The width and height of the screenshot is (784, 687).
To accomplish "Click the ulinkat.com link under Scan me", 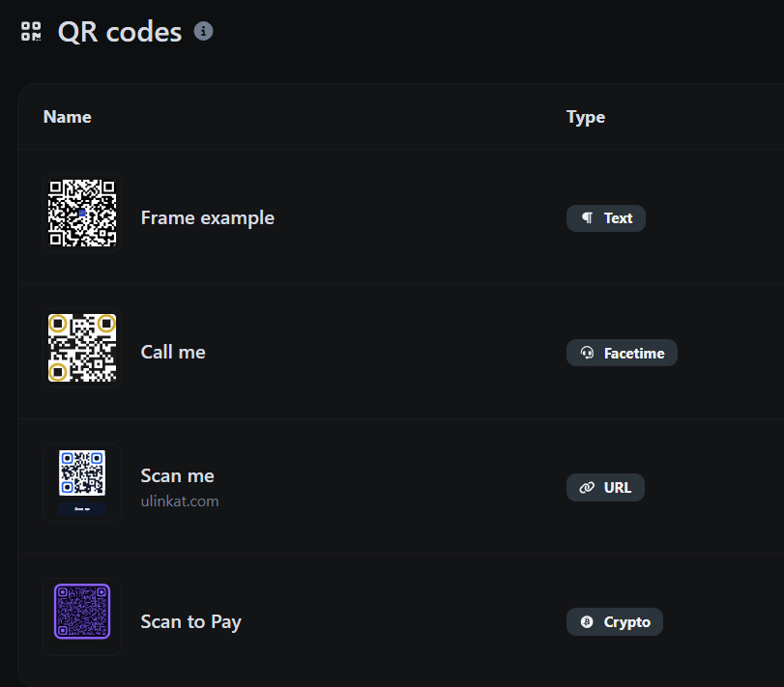I will 180,501.
